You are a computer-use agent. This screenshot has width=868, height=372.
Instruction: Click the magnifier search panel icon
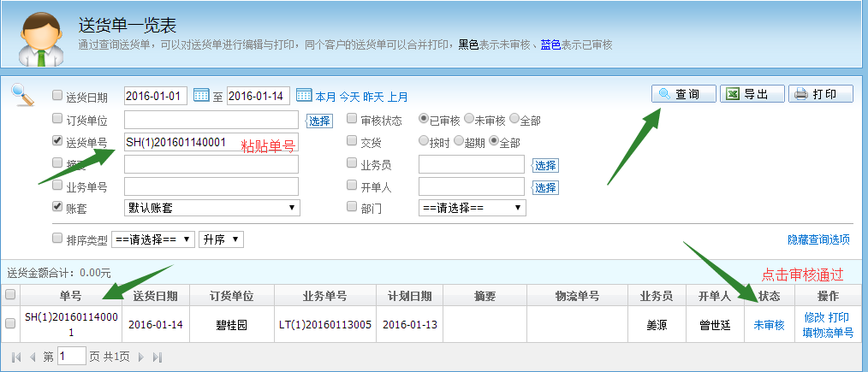22,93
